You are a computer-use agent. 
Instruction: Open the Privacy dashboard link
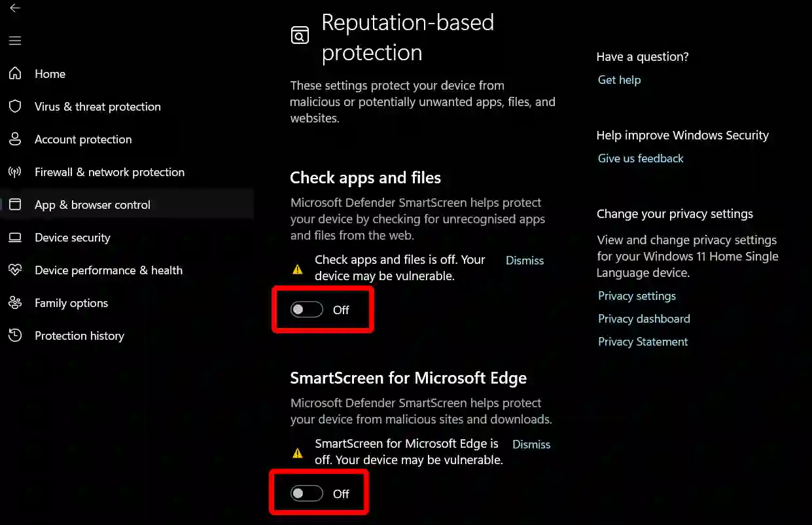click(x=643, y=318)
